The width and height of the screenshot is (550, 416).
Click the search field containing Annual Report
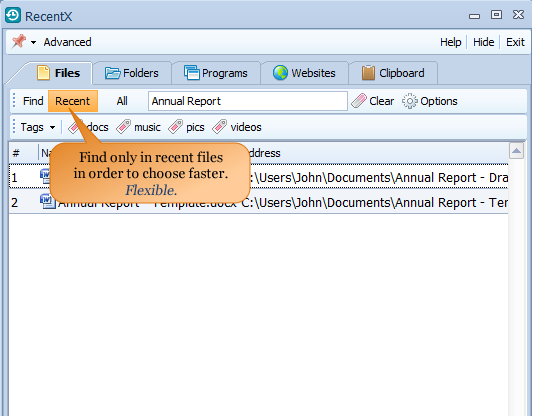(248, 101)
